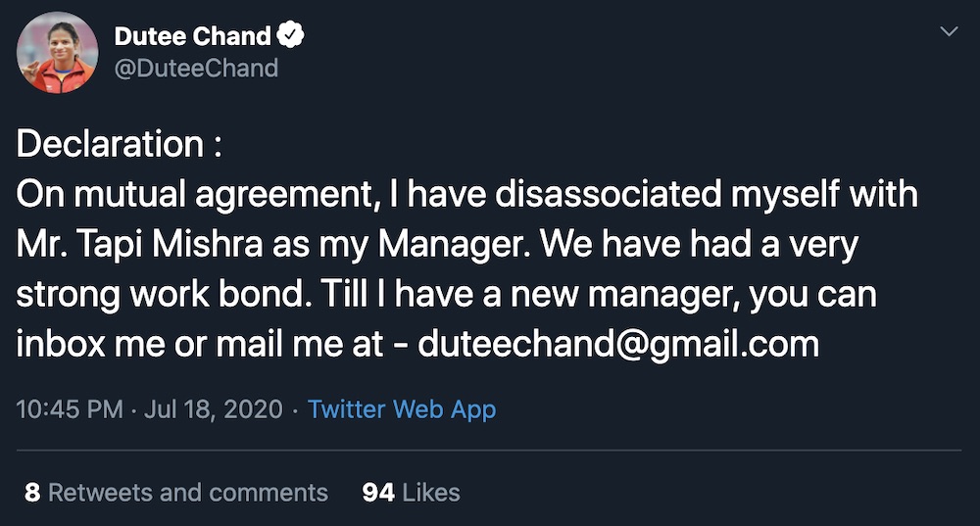980x526 pixels.
Task: Click the "Declaration :" heading line
Action: (120, 145)
